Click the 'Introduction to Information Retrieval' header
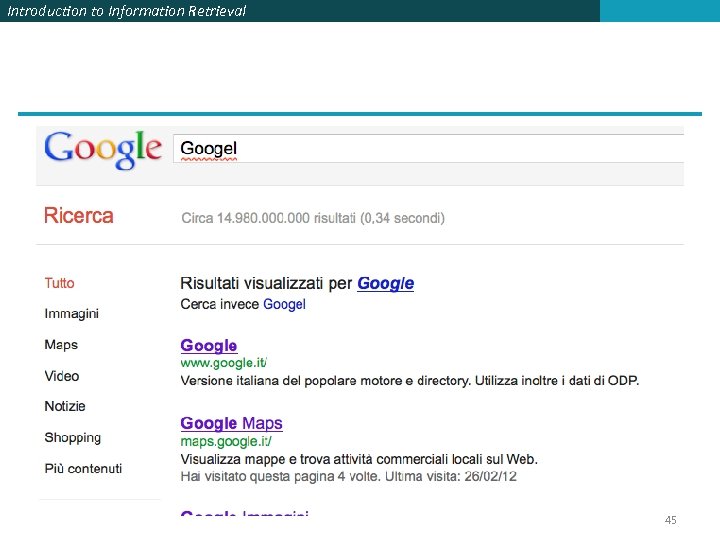The width and height of the screenshot is (720, 540). [127, 11]
